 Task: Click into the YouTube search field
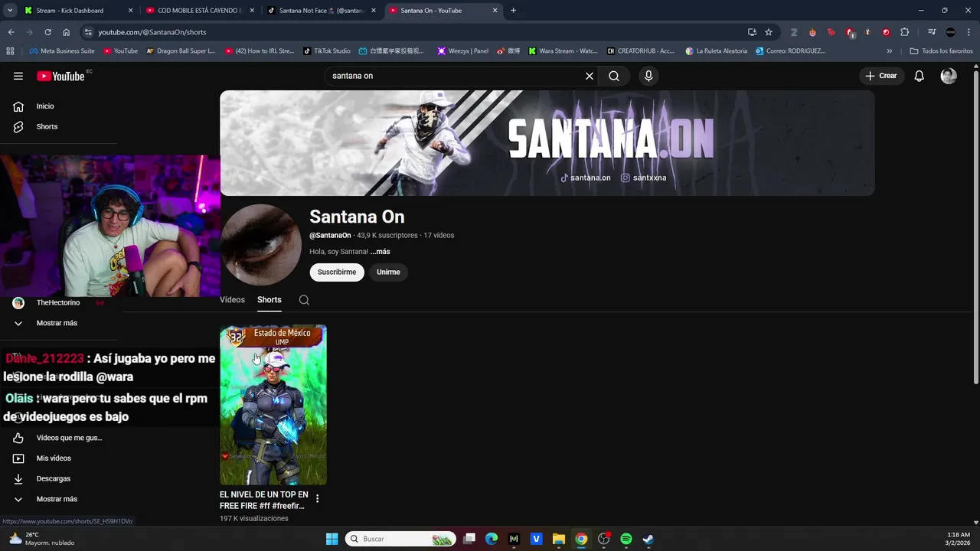tap(455, 76)
